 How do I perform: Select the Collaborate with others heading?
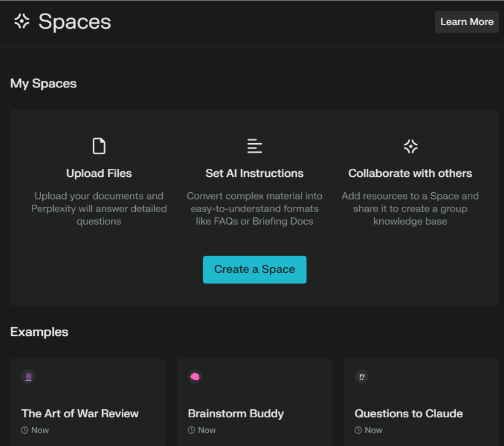(x=410, y=173)
